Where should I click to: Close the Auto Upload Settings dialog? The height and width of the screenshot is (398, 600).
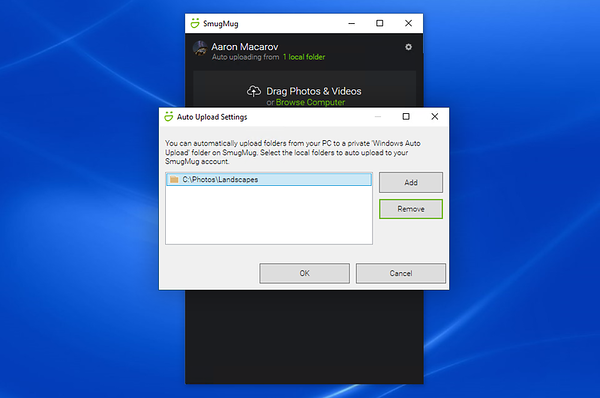[435, 116]
